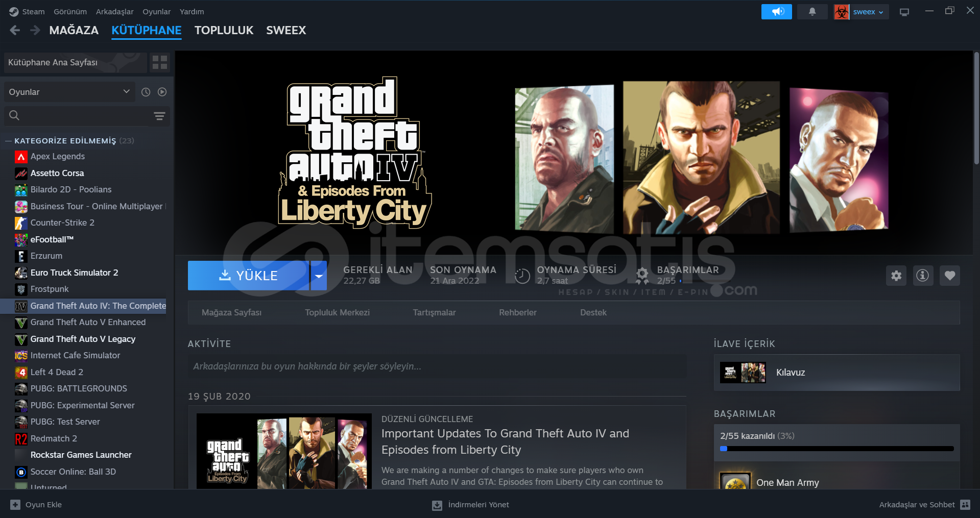Show game info icon
The height and width of the screenshot is (518, 980).
coord(923,276)
